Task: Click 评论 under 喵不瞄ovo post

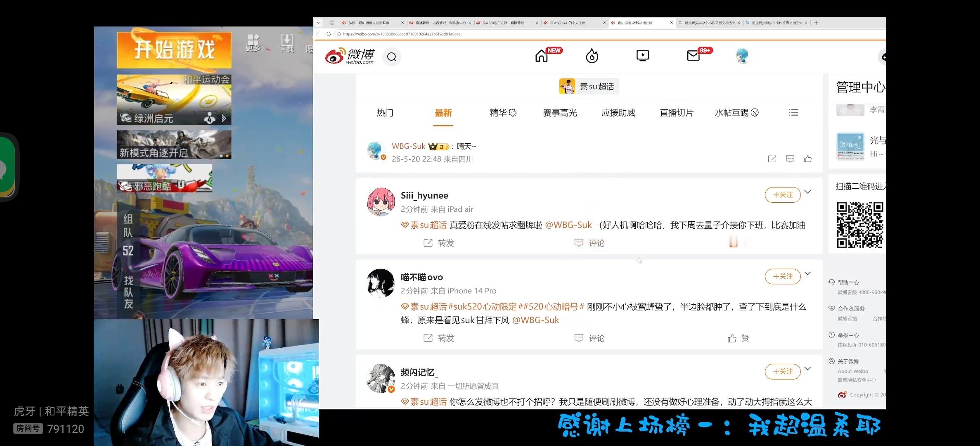Action: pyautogui.click(x=589, y=338)
